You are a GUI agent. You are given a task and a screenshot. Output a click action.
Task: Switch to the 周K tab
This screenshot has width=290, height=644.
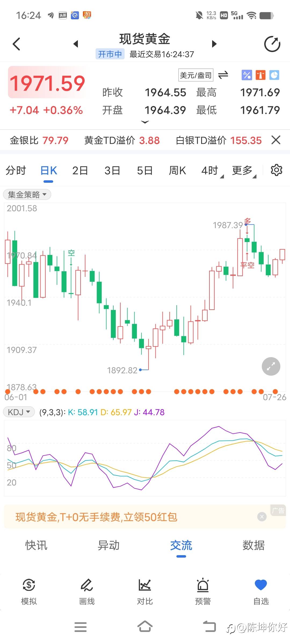point(177,170)
